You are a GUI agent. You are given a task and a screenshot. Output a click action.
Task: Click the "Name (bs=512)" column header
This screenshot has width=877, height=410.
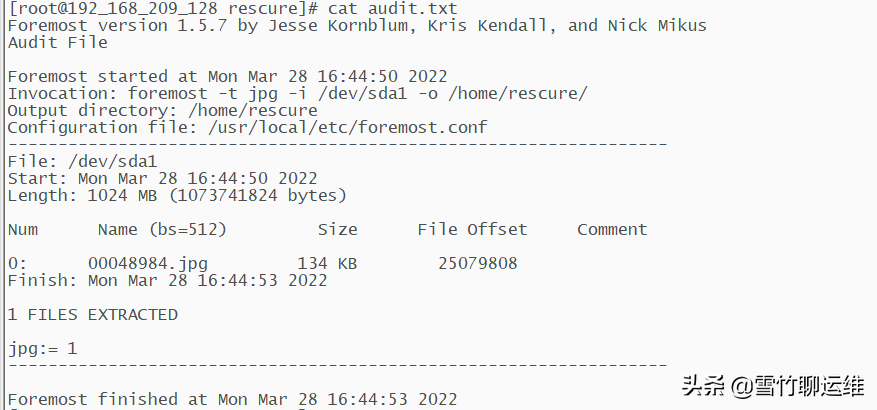click(162, 229)
